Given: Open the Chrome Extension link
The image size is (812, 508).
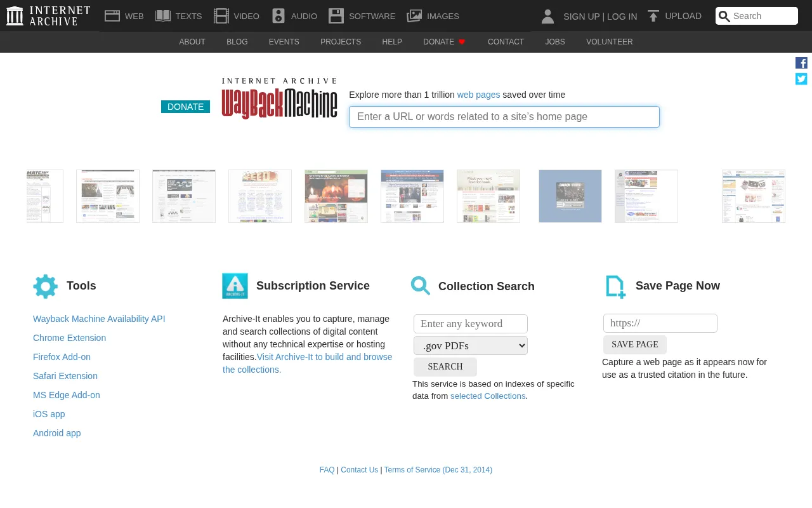Looking at the screenshot, I should (x=70, y=338).
